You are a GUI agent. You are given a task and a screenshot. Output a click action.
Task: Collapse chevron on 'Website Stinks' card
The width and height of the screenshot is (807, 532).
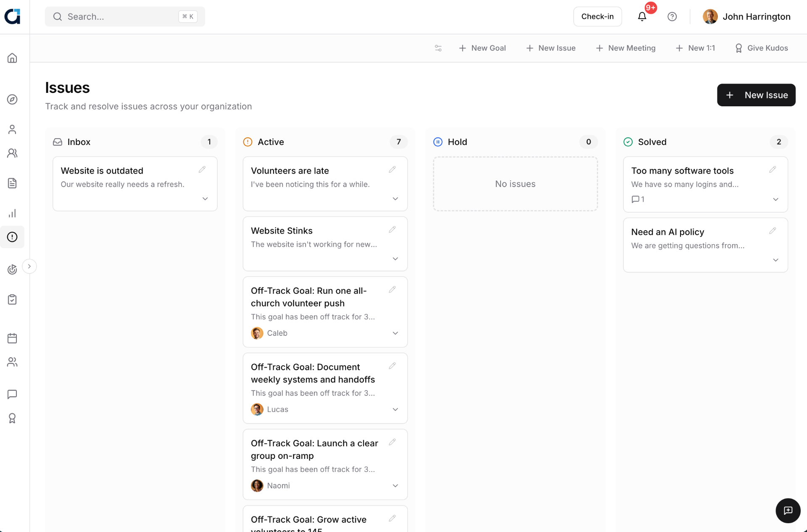(395, 259)
